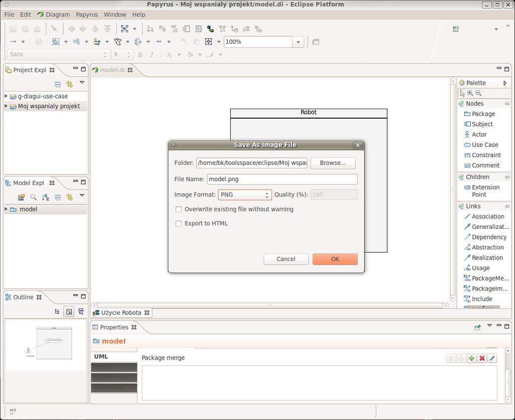The height and width of the screenshot is (420, 515).
Task: Click the edit pencil for Package merge
Action: (x=492, y=358)
